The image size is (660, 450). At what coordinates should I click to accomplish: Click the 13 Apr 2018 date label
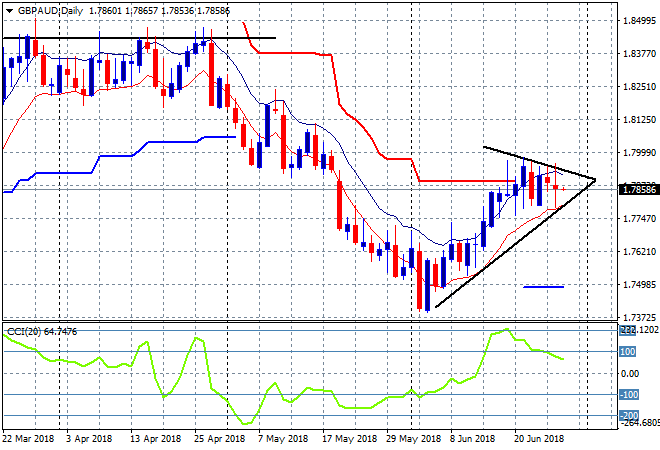[x=156, y=439]
